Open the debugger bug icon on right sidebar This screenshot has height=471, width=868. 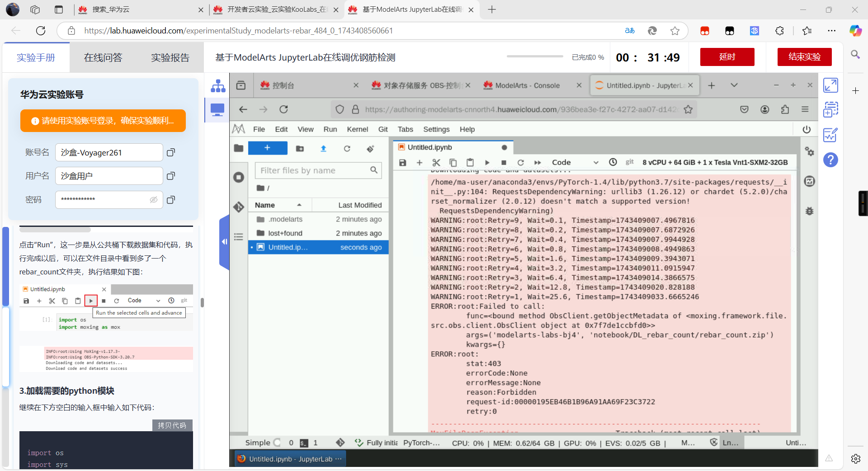[x=809, y=211]
